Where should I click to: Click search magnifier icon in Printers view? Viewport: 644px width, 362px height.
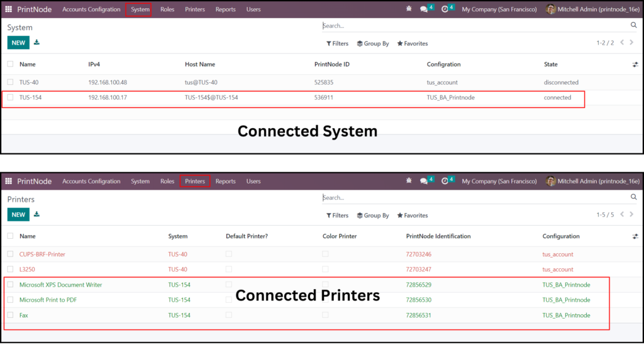point(634,197)
